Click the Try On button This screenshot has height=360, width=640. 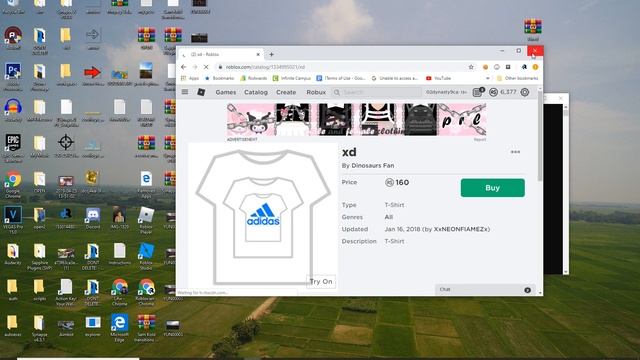pos(321,281)
